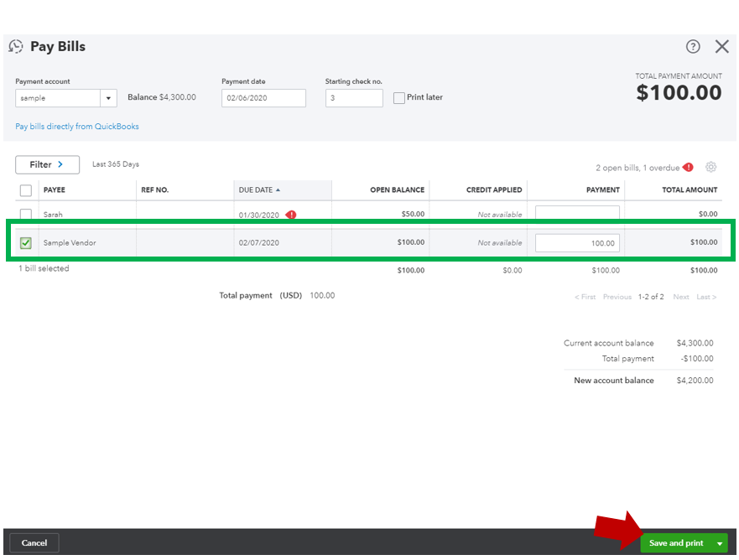Close the Pay Bills window

pyautogui.click(x=722, y=47)
